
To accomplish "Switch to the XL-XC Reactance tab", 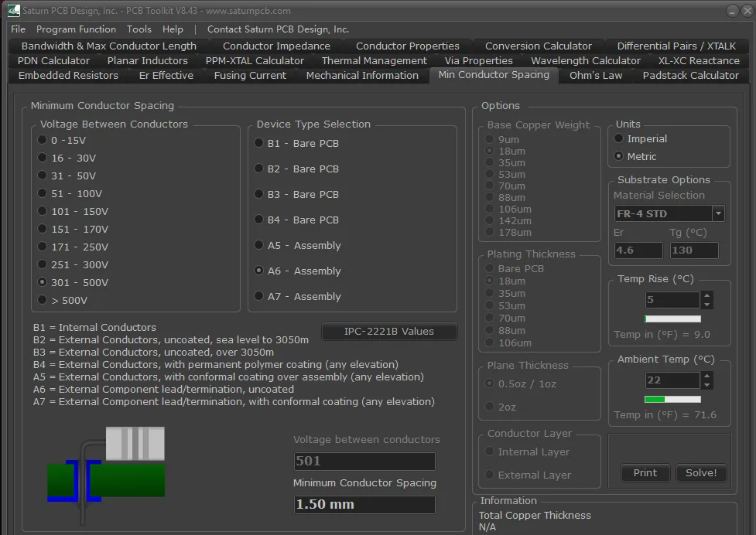I will click(699, 60).
